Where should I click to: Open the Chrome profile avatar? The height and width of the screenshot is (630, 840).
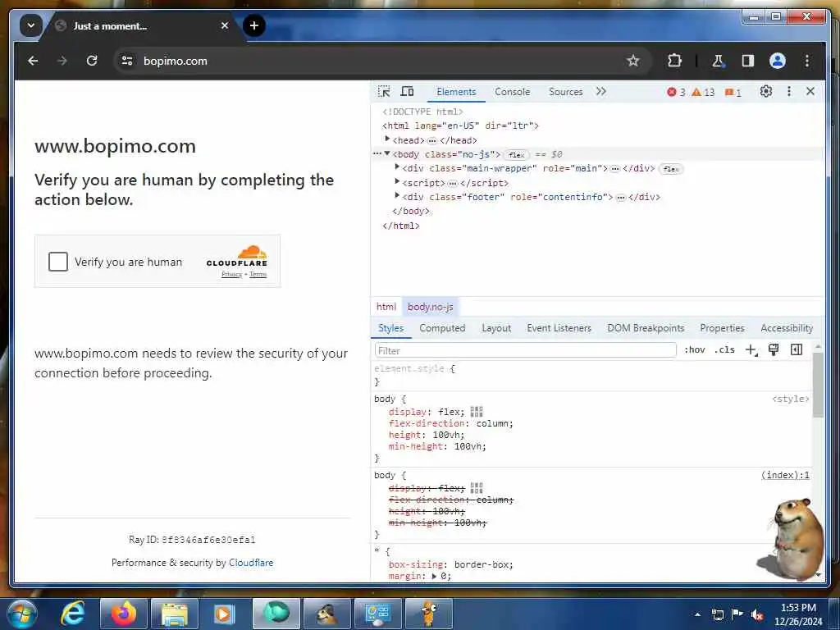(778, 61)
